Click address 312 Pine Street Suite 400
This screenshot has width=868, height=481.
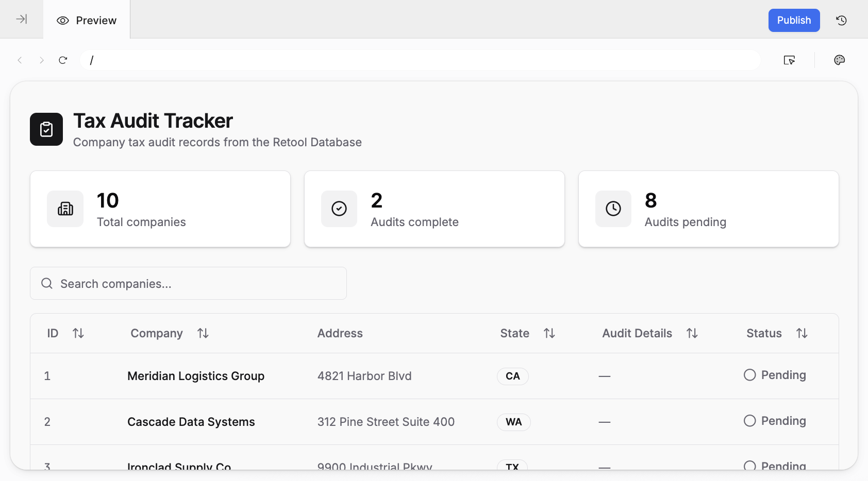tap(386, 422)
